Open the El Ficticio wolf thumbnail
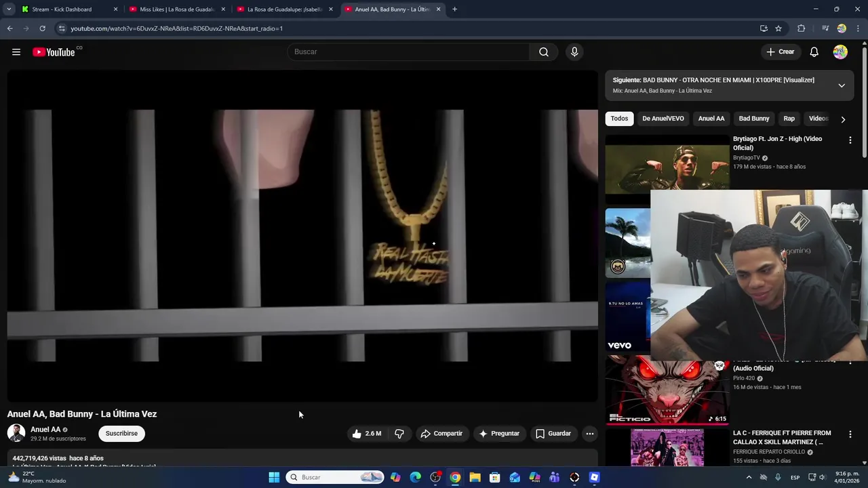 pos(667,392)
